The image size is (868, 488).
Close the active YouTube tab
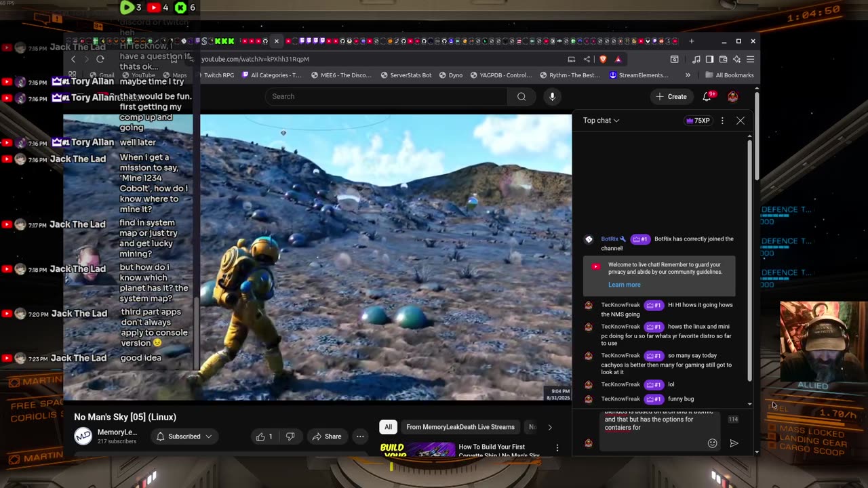coord(276,41)
